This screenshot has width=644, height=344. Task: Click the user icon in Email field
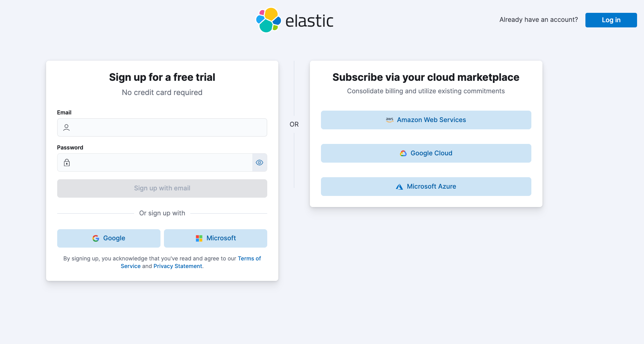click(67, 128)
